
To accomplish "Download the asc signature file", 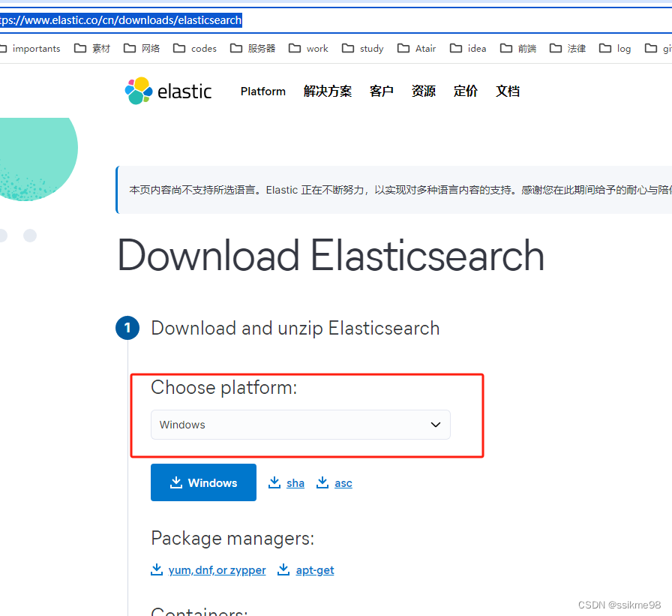I will pos(334,483).
